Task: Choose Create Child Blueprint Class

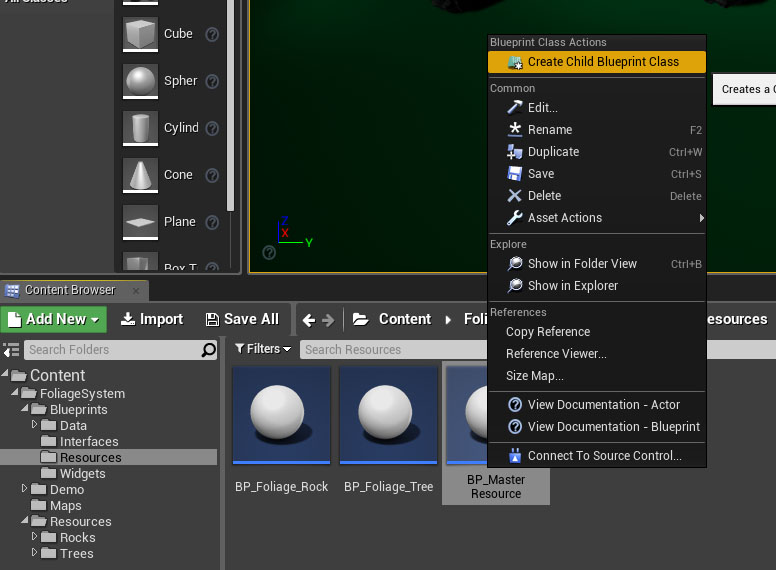Action: (602, 62)
